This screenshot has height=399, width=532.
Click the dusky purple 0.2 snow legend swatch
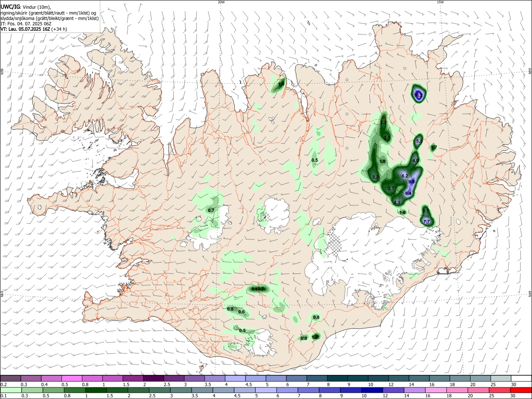(10, 379)
